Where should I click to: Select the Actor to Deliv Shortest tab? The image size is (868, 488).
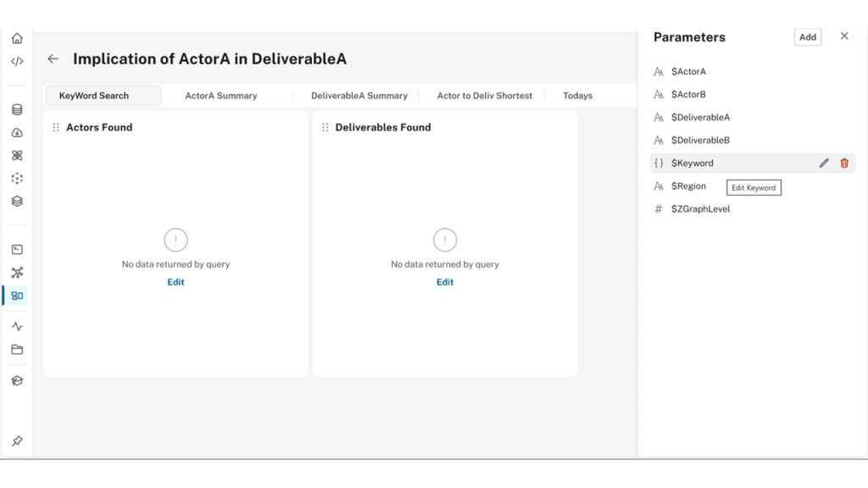click(485, 96)
